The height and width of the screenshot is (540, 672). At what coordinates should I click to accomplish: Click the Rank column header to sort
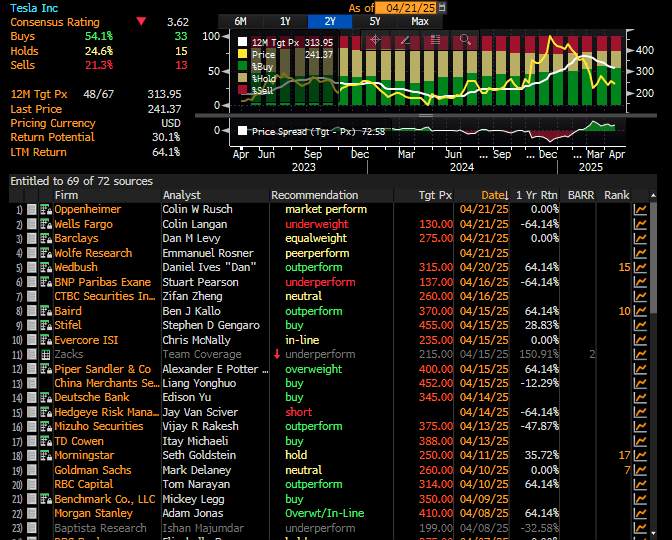pos(617,195)
